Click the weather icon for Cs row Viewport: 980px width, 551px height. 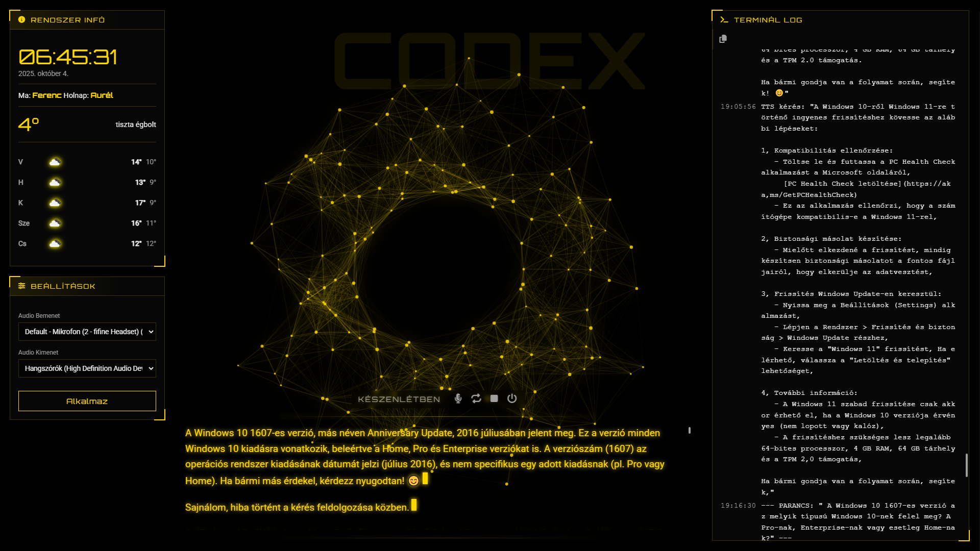pos(55,243)
